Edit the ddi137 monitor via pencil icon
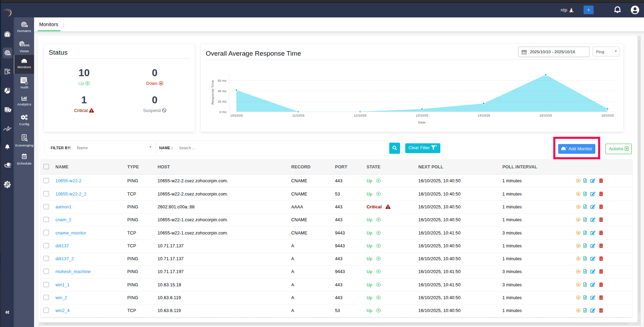644x327 pixels. 593,246
